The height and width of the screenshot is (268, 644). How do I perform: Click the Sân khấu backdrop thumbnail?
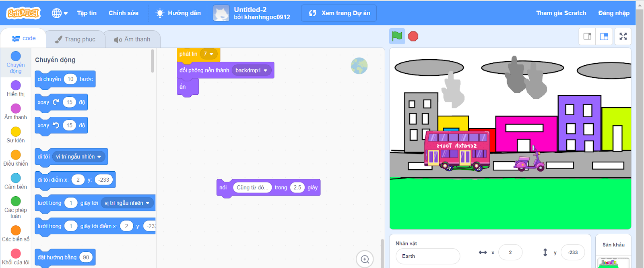tap(614, 263)
